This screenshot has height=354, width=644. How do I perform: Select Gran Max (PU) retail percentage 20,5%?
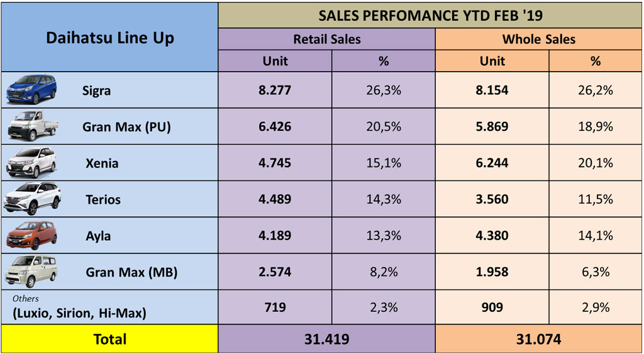tap(384, 126)
